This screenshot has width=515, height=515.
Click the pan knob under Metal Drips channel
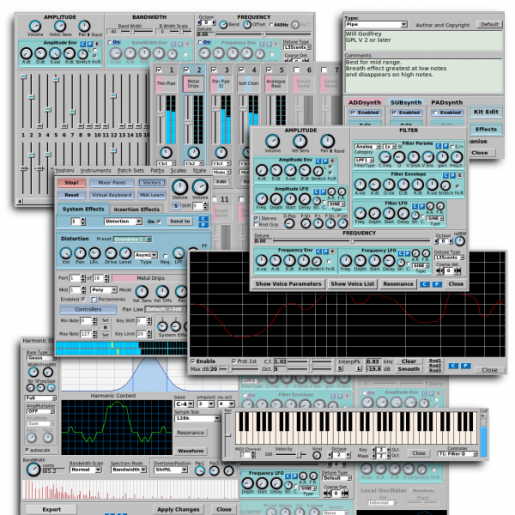193,153
